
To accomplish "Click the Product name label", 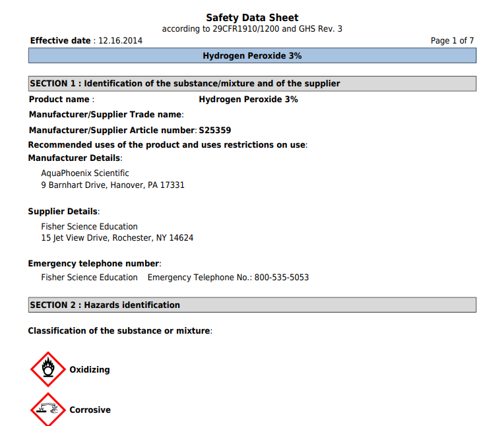I will point(61,100).
